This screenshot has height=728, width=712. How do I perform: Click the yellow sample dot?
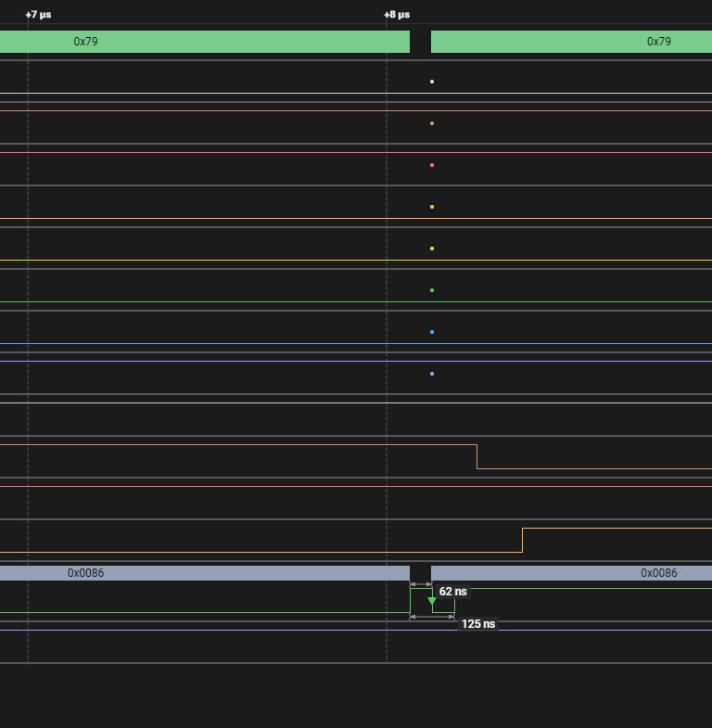(x=432, y=249)
